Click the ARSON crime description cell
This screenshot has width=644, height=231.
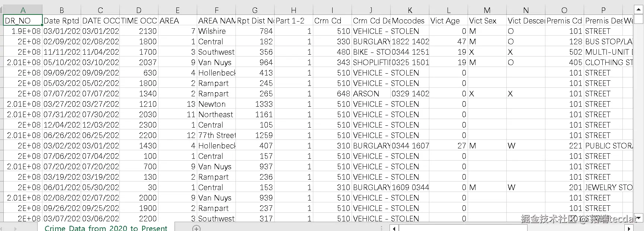click(371, 93)
